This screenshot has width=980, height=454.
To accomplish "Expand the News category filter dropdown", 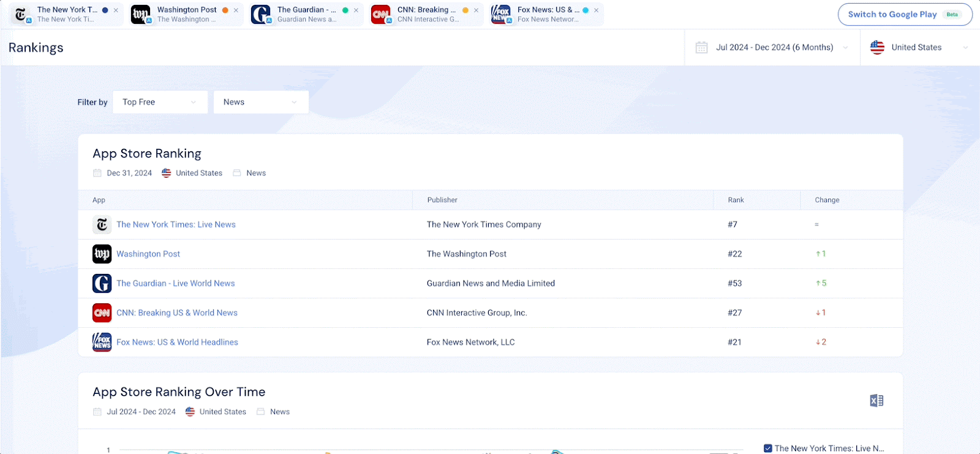I will click(261, 102).
